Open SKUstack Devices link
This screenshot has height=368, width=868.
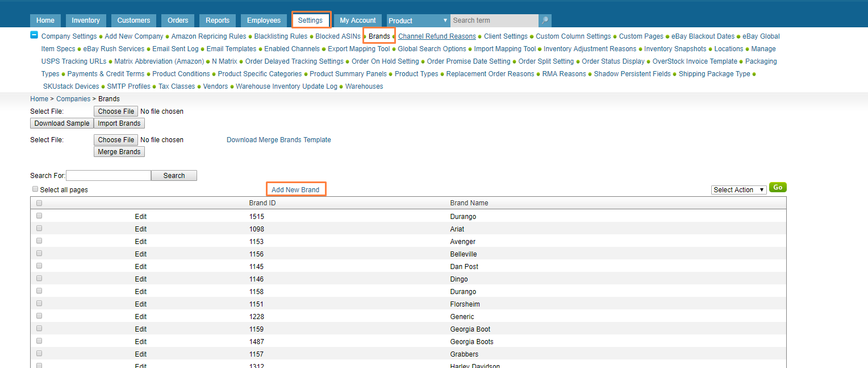point(71,86)
